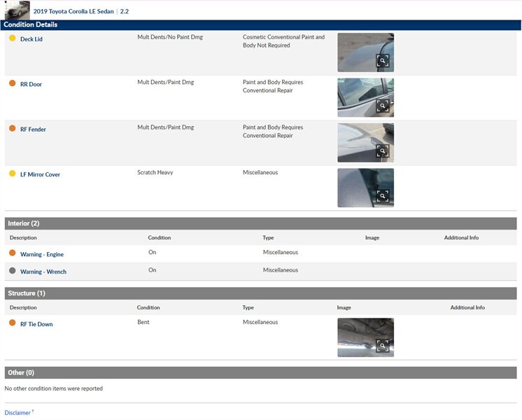Open the RF Tie Down structure link

point(36,324)
